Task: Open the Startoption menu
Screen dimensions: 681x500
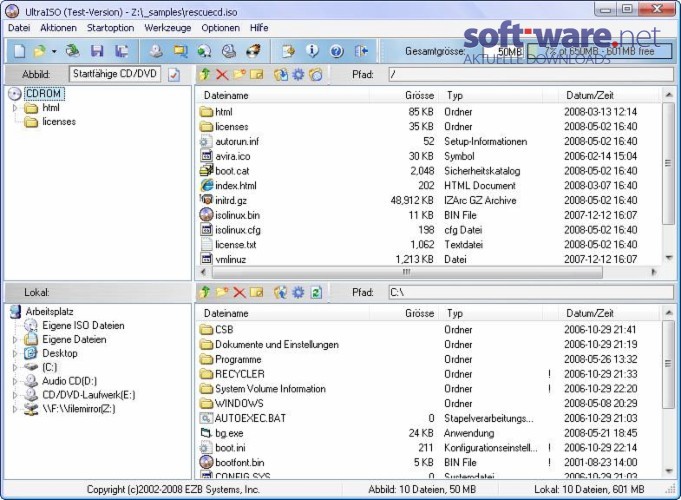Action: click(110, 28)
